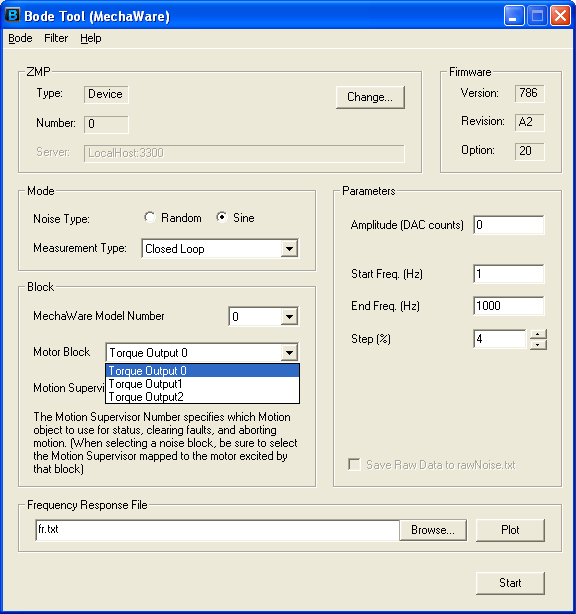Open the Bode menu
Screen dimensions: 576x614
[x=20, y=38]
